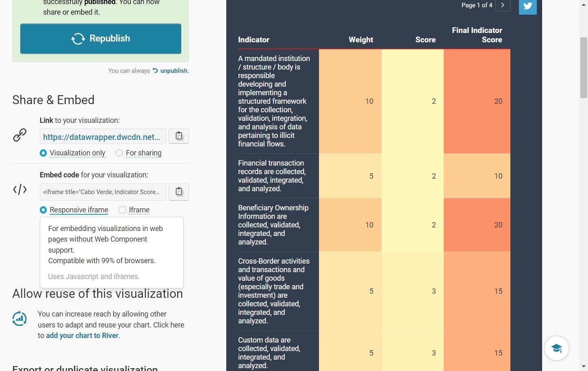Screen dimensions: 588x371
Task: Click the chain link icon
Action: click(x=20, y=135)
